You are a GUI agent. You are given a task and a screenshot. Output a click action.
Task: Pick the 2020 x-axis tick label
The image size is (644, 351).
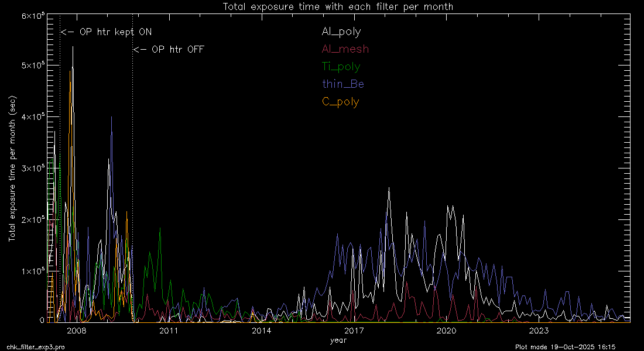(446, 331)
